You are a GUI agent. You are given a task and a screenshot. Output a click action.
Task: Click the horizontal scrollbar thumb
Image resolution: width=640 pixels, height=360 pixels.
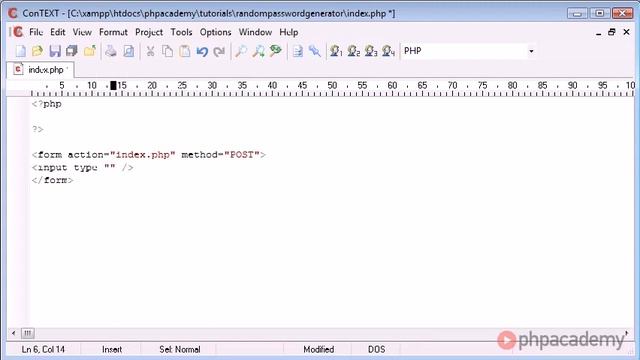[x=27, y=333]
